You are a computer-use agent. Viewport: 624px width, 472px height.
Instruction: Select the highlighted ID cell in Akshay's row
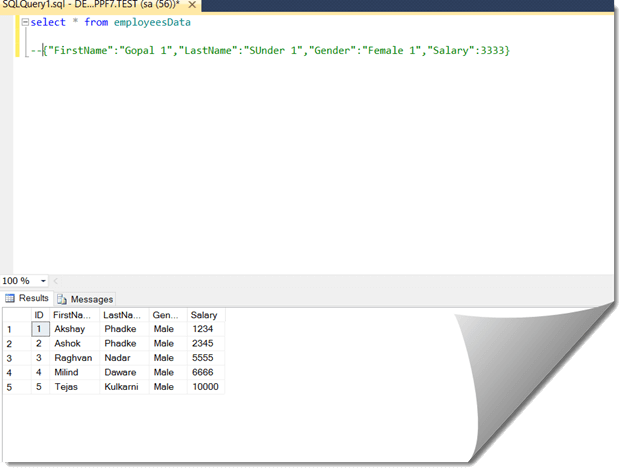click(x=40, y=329)
